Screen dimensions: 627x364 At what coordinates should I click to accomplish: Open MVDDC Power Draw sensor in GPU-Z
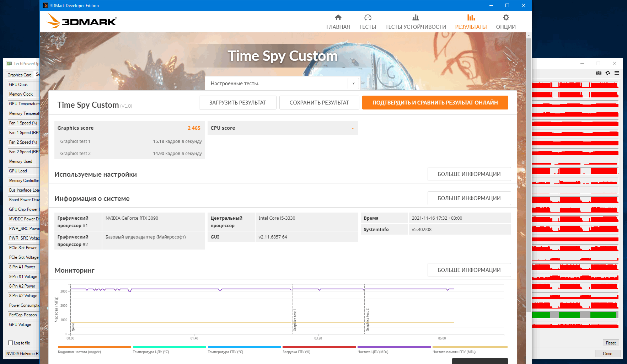point(23,219)
